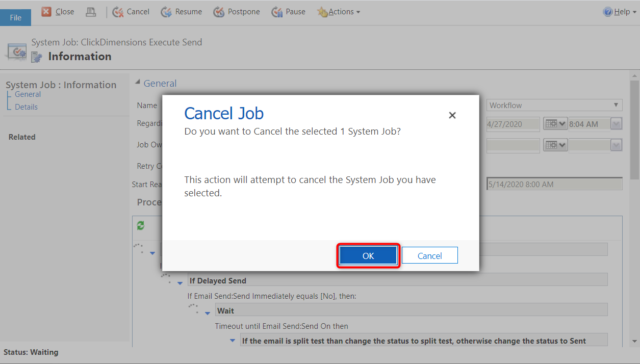Viewport: 640px width, 364px height.
Task: Confirm cancellation by clicking OK
Action: tap(368, 255)
